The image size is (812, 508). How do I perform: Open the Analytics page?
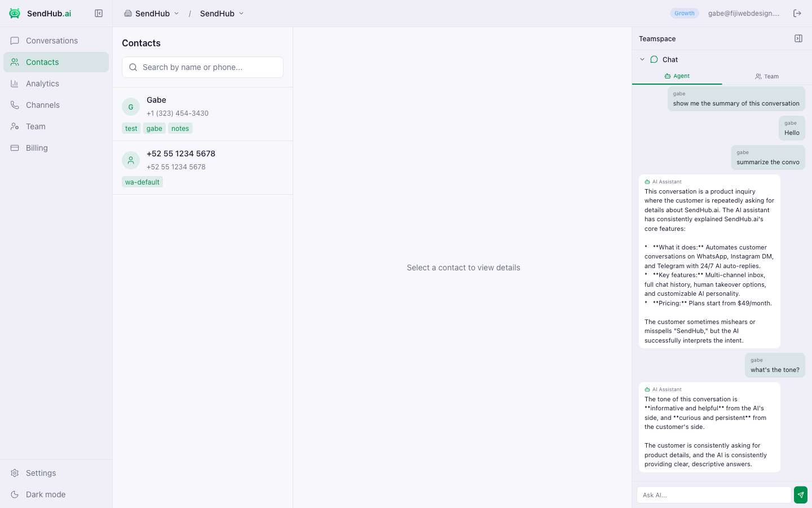[56, 84]
